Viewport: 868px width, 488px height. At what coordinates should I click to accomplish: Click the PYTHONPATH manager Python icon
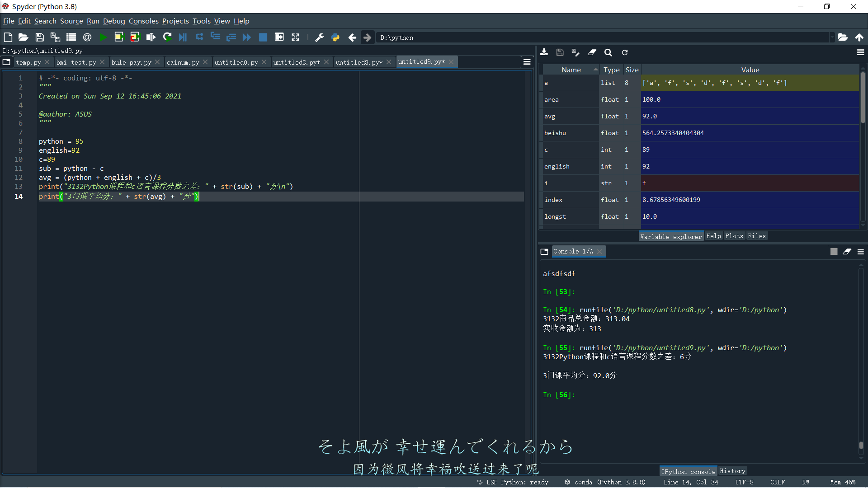coord(335,38)
